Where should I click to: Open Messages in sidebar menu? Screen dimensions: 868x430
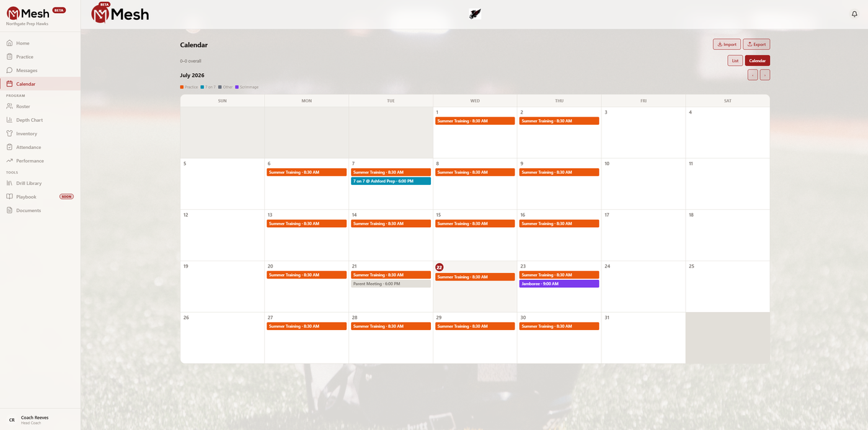[x=40, y=70]
